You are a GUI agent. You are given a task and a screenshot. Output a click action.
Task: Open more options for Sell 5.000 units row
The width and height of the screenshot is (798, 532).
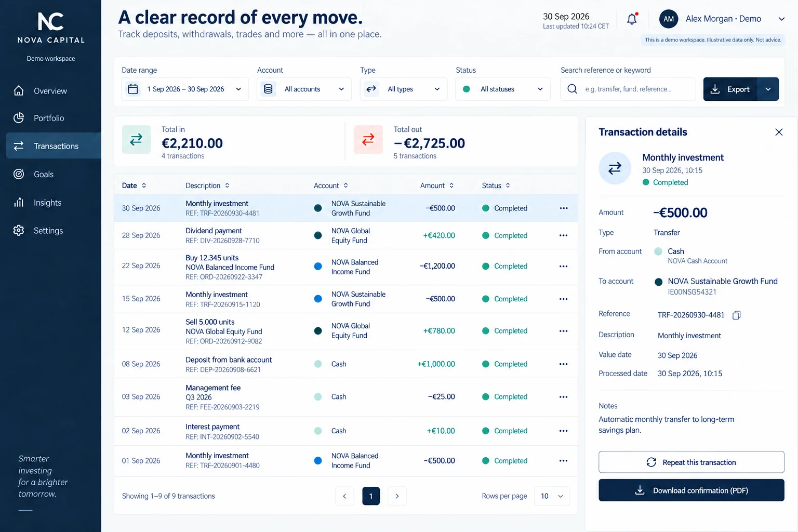[564, 331]
